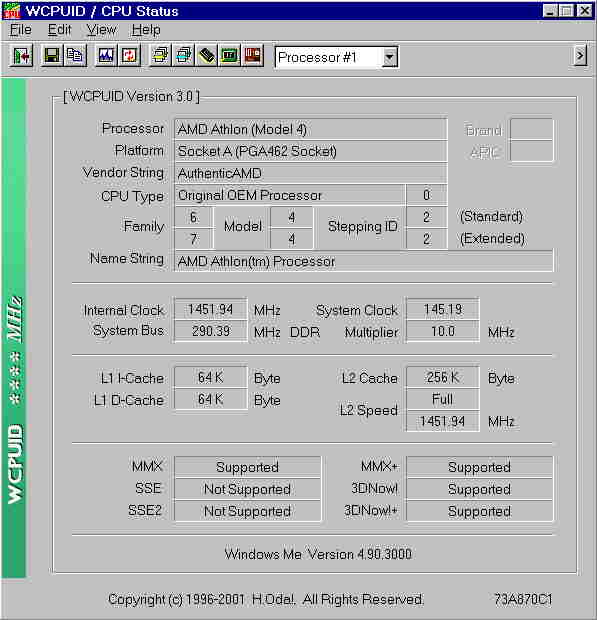Click the 'AuthenticAMD' vendor string
Screen dimensions: 597x620
(x=310, y=173)
